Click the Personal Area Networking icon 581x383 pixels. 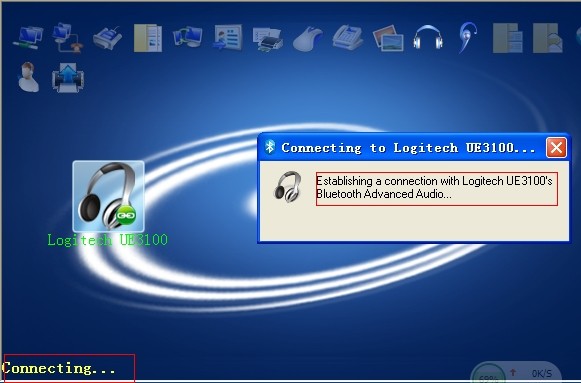click(28, 37)
